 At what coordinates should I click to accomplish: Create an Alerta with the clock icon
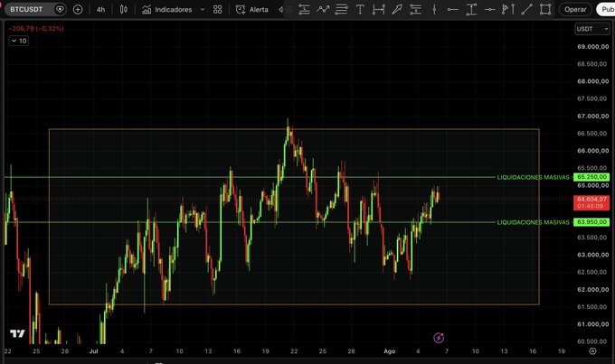[251, 9]
